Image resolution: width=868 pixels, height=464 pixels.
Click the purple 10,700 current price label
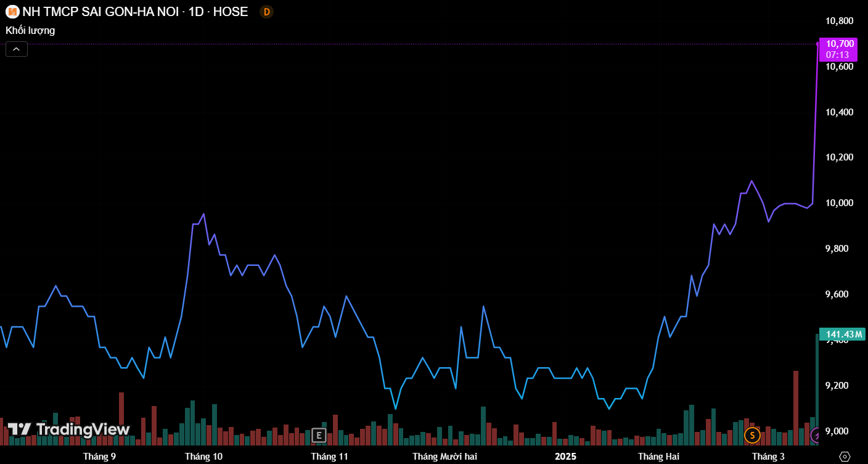coord(840,49)
